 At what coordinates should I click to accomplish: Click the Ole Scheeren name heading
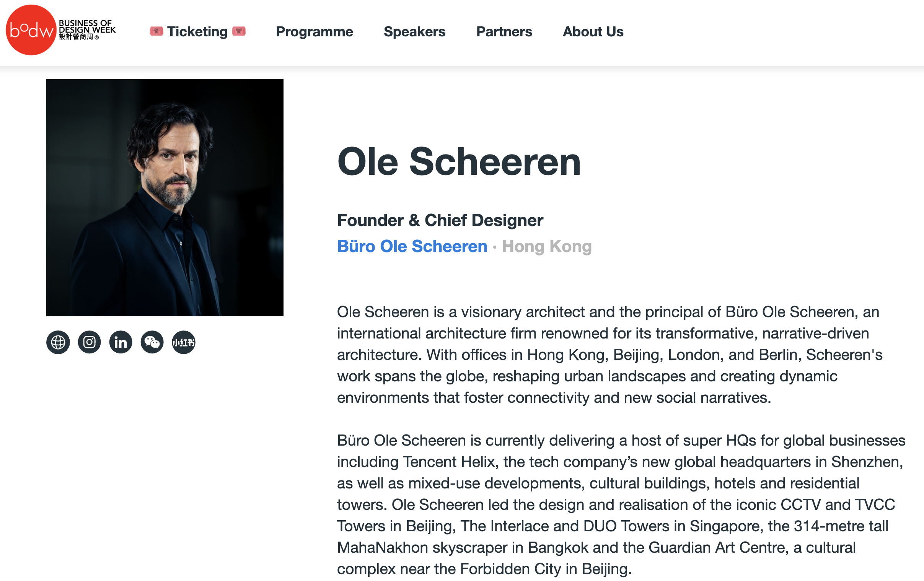[458, 162]
